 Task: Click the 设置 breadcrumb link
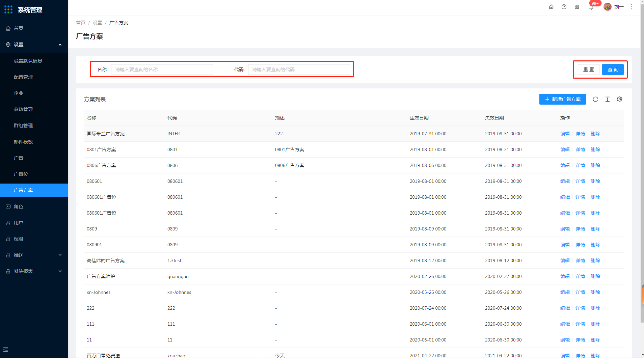(97, 23)
